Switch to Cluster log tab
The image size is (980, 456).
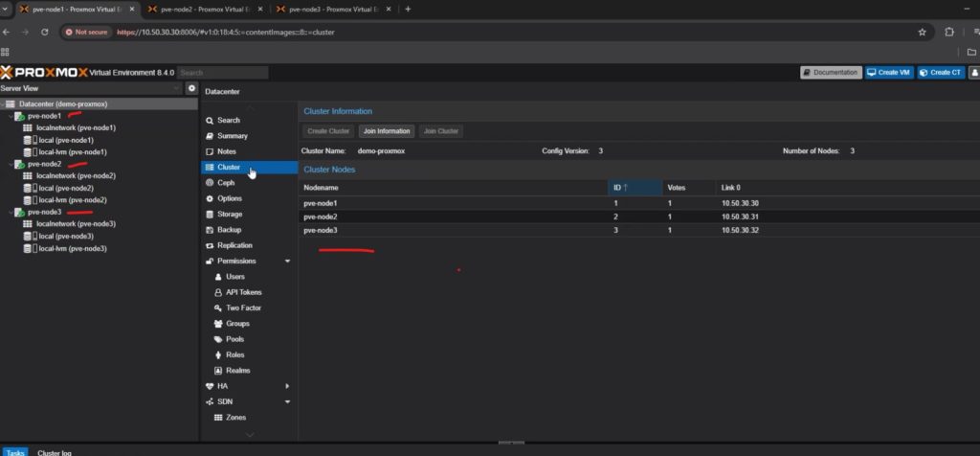55,452
